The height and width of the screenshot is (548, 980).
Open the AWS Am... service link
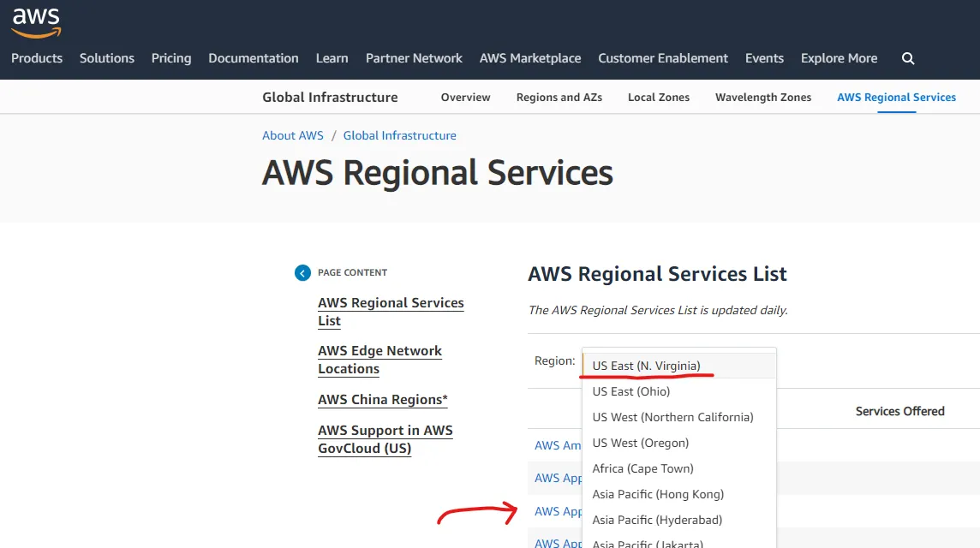coord(558,445)
